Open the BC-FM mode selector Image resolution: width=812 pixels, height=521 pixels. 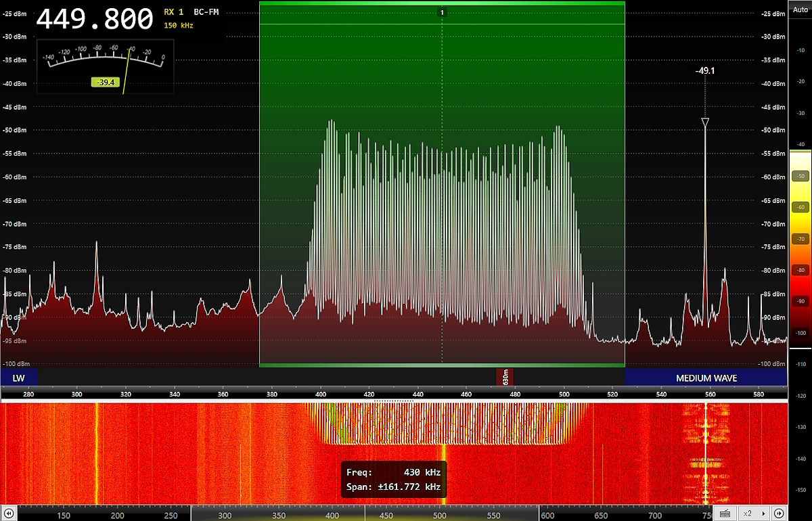coord(206,12)
